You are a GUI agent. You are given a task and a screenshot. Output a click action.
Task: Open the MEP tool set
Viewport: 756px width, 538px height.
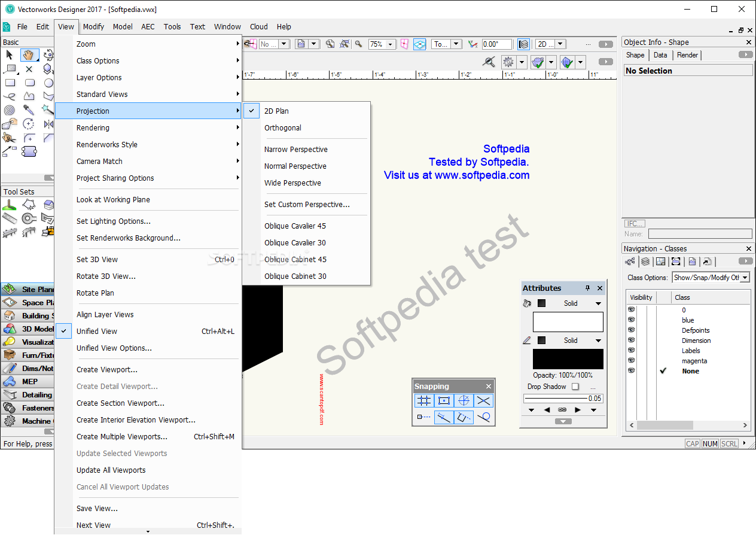point(28,381)
